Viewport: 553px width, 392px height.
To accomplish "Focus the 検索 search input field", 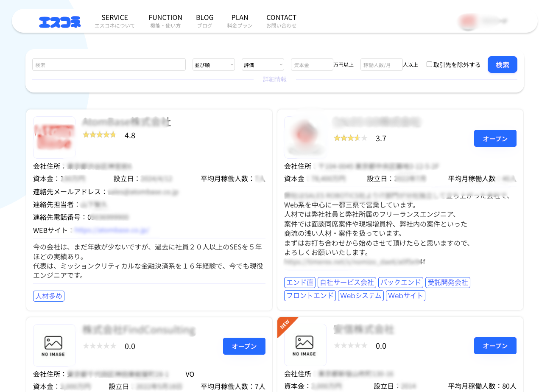I will tap(109, 64).
